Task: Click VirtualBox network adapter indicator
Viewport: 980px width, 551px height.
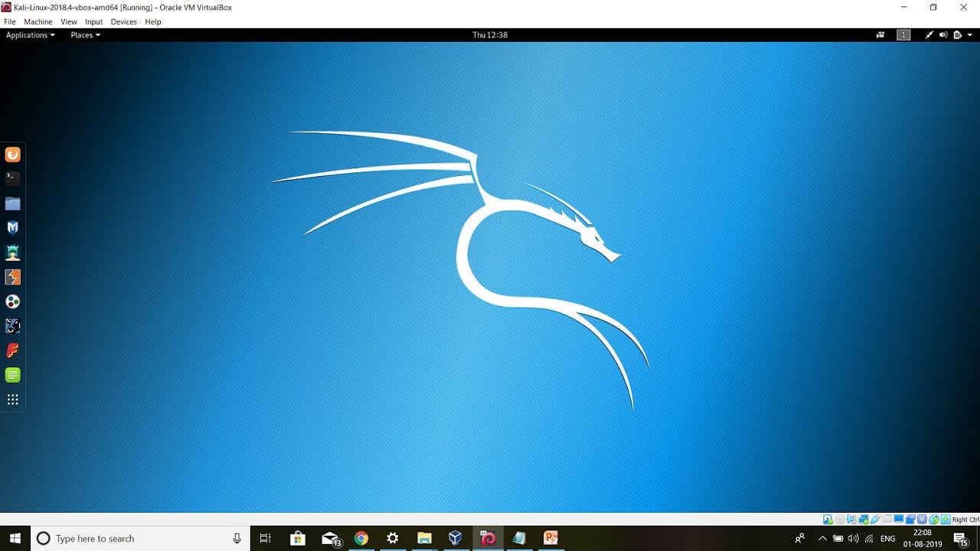Action: (864, 520)
